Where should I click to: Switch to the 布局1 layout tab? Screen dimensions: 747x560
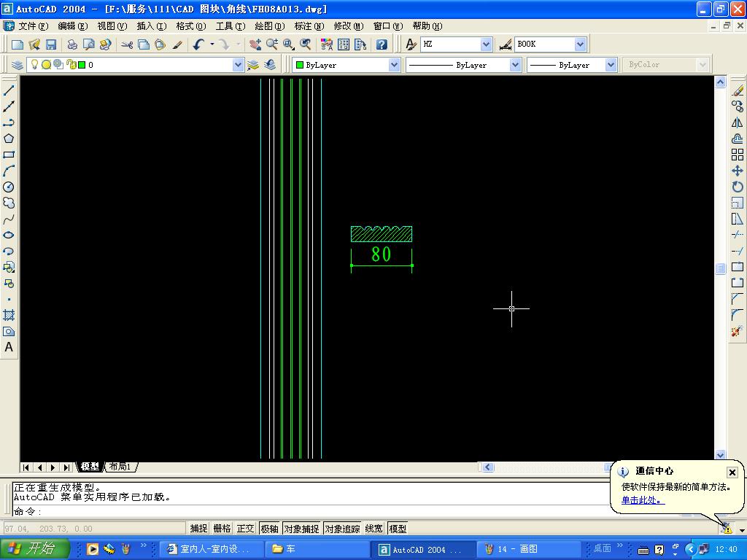[x=120, y=467]
